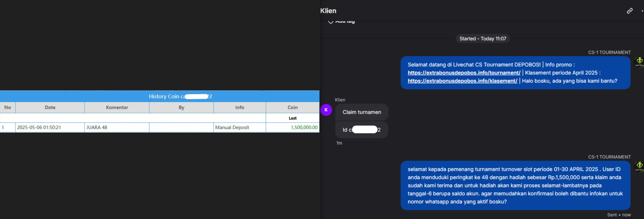Click the 'Manual Deposit' info cell

[240, 127]
